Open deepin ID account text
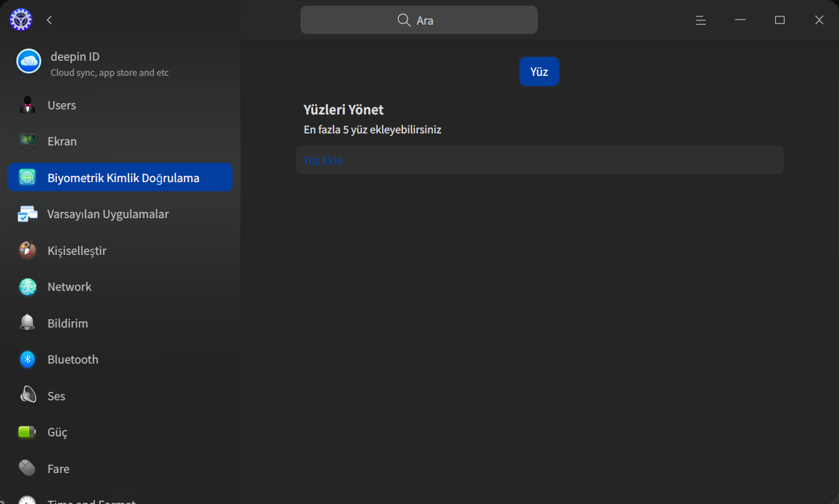Screen dimensions: 839x504 click(x=75, y=56)
